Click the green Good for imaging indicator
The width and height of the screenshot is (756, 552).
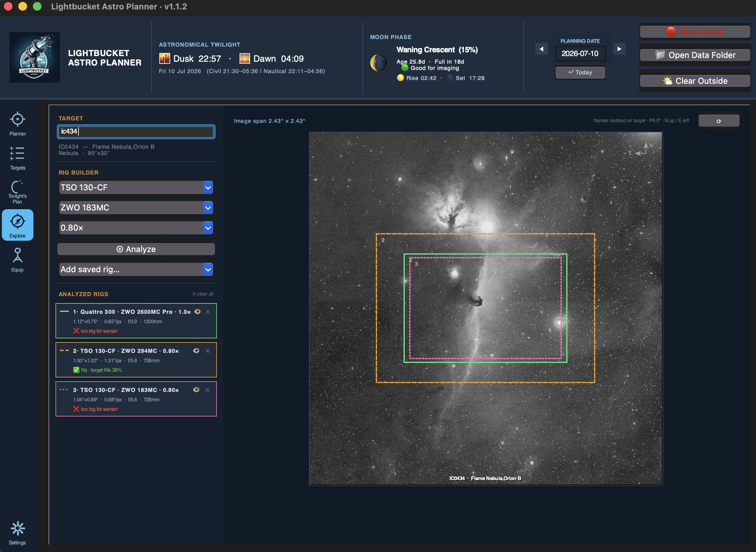(405, 68)
